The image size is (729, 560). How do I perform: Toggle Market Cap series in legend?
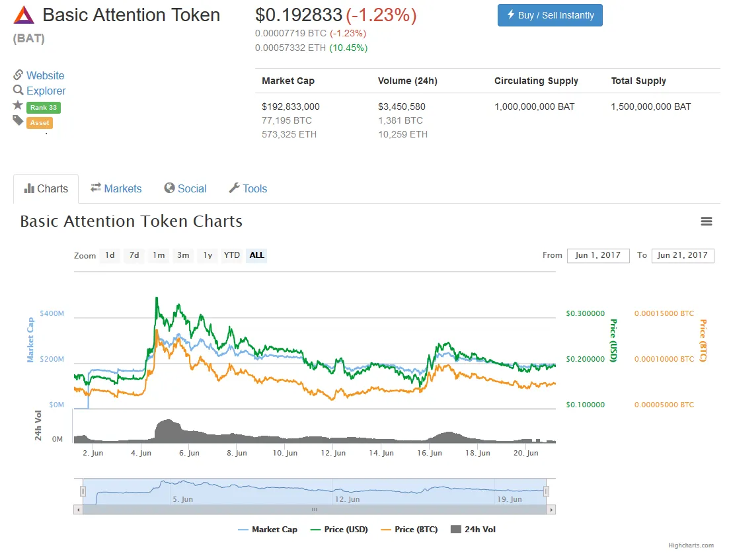tap(267, 530)
